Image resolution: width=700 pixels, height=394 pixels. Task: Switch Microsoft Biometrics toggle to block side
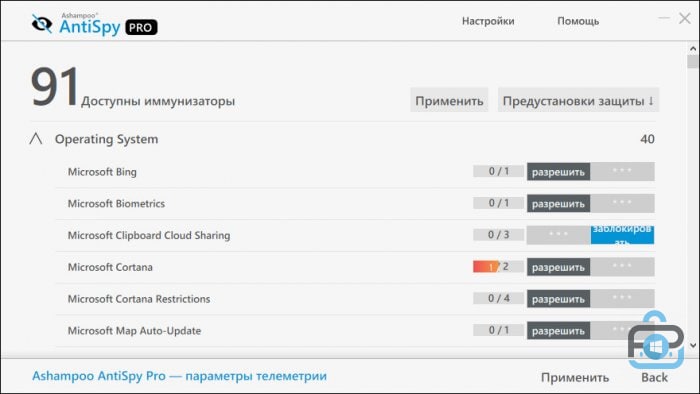pos(622,203)
